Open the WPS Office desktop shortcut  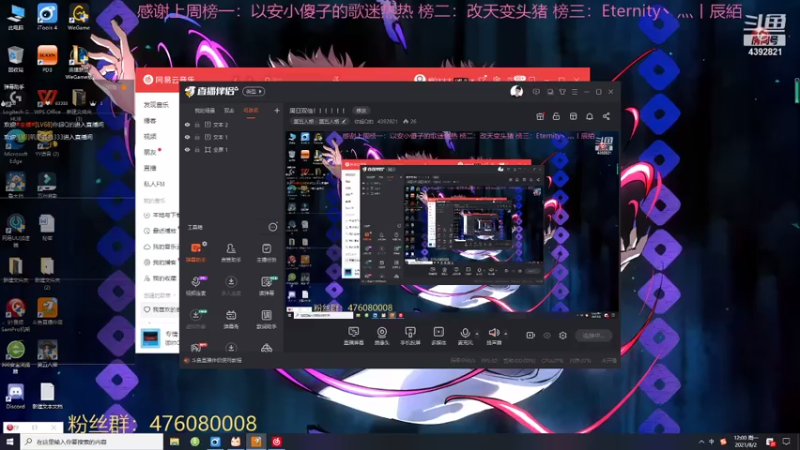click(x=47, y=101)
